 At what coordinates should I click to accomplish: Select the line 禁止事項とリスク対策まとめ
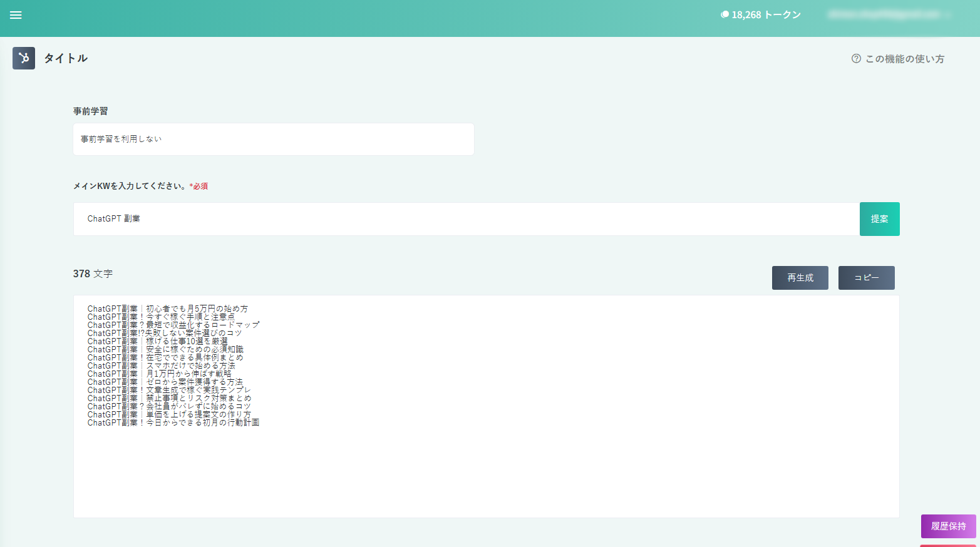point(170,399)
